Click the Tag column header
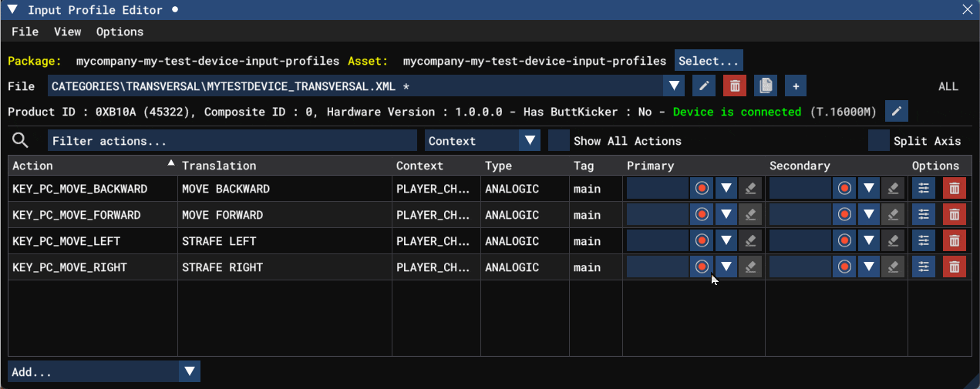This screenshot has width=980, height=389. pos(595,166)
